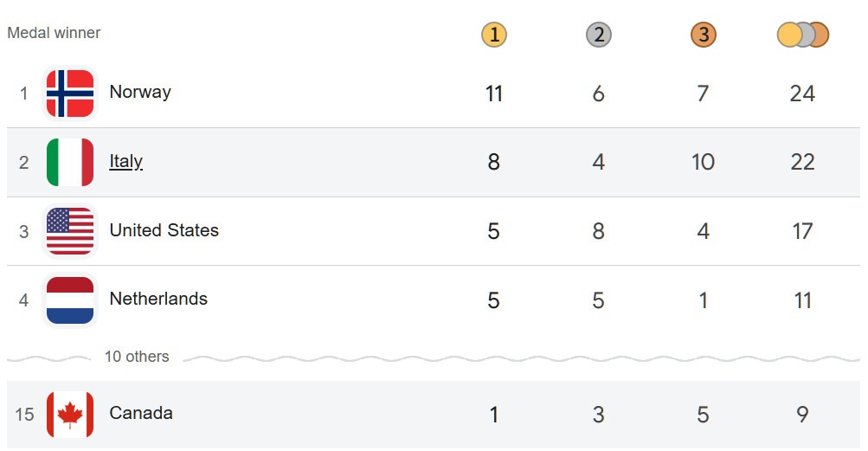Open the Italy country link

pyautogui.click(x=125, y=161)
